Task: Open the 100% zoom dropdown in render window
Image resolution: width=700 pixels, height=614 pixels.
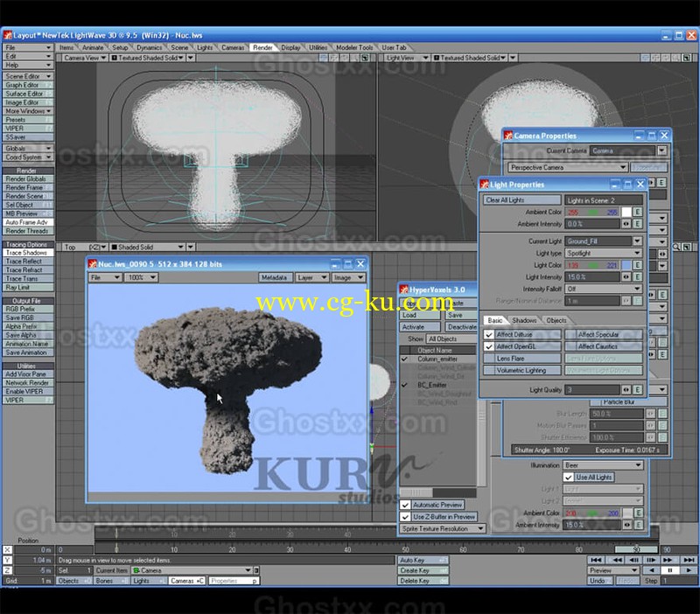Action: click(141, 277)
